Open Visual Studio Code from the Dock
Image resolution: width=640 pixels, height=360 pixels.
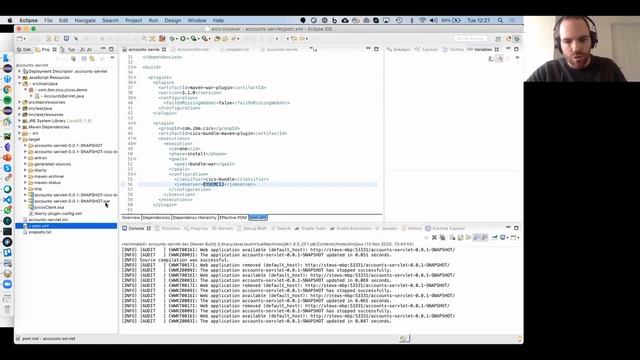[x=7, y=200]
